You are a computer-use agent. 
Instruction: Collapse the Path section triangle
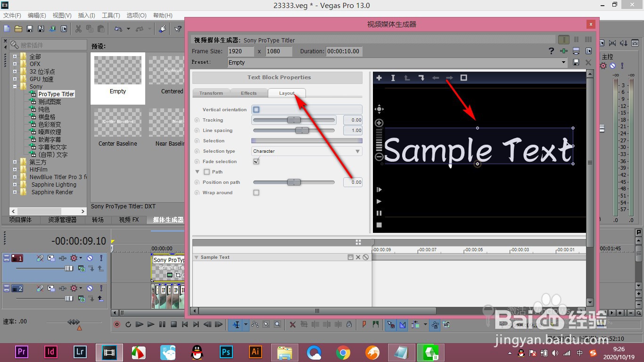(198, 172)
